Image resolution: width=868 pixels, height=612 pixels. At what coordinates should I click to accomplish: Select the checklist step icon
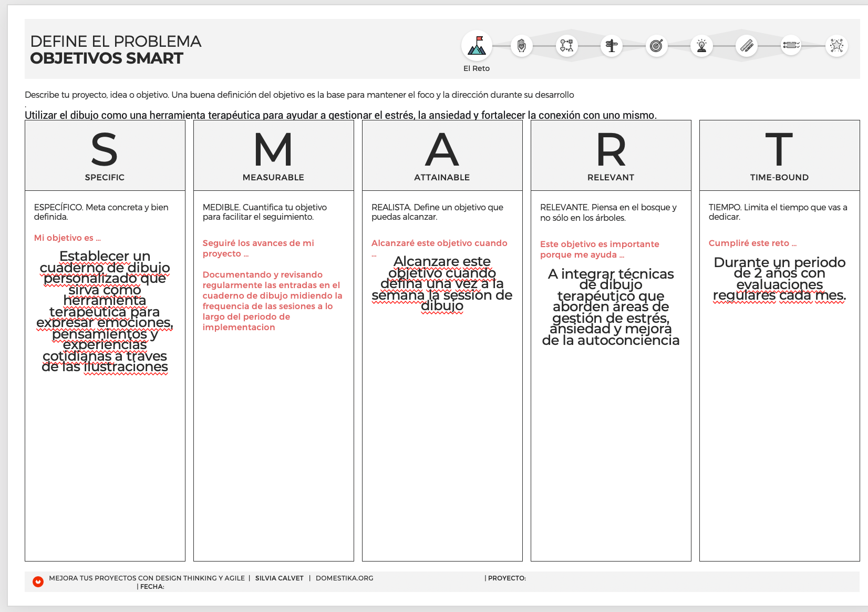[x=791, y=46]
